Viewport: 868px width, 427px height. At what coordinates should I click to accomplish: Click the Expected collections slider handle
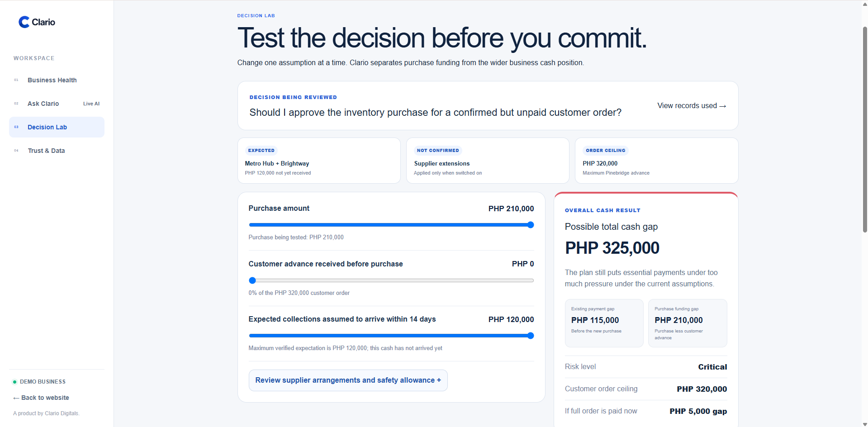[531, 336]
